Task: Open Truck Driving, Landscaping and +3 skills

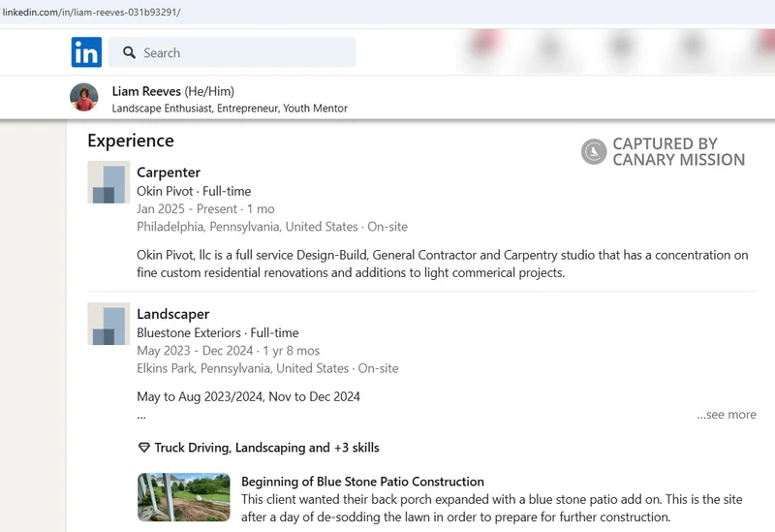Action: (267, 448)
